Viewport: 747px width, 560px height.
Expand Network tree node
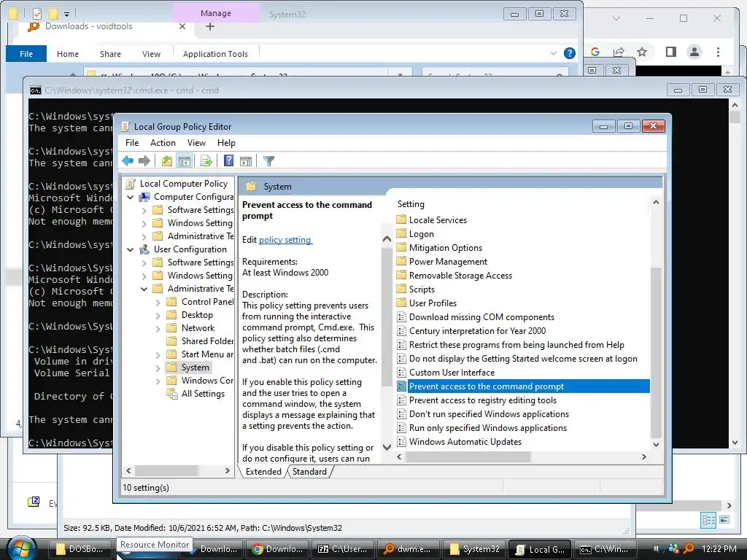pyautogui.click(x=158, y=328)
